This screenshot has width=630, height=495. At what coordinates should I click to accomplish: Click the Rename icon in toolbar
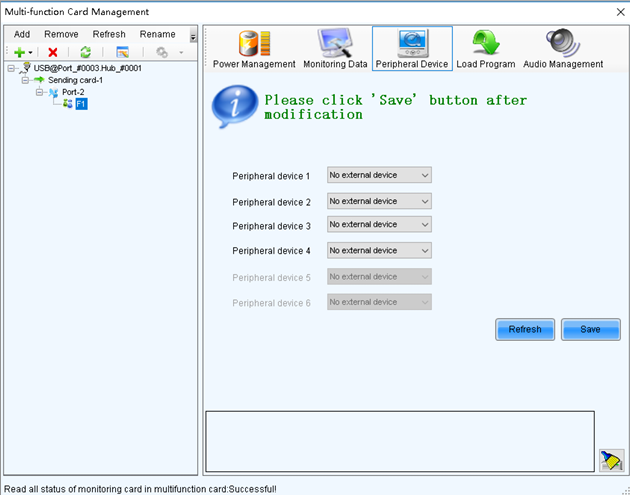(122, 52)
